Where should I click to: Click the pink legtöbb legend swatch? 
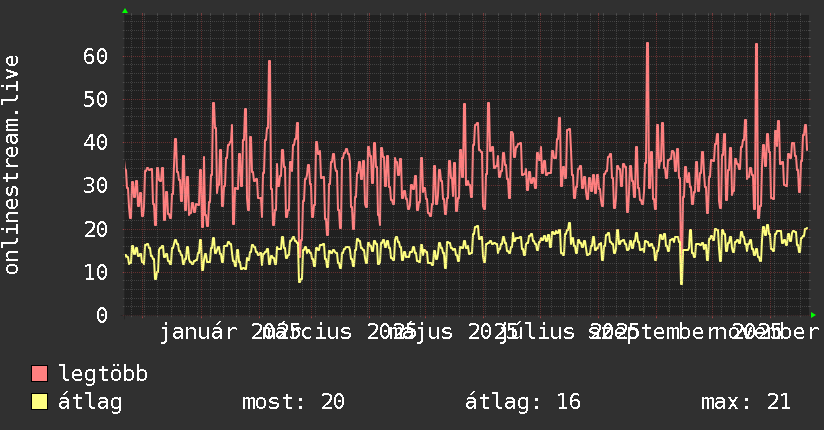point(39,373)
